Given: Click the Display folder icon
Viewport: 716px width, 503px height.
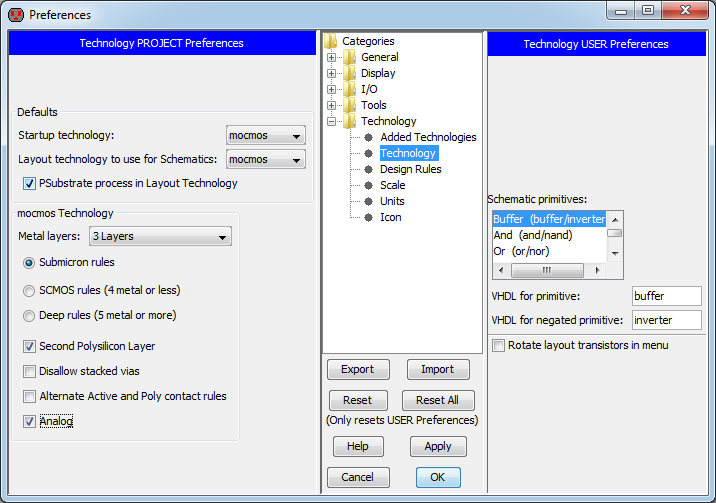Looking at the screenshot, I should click(350, 73).
